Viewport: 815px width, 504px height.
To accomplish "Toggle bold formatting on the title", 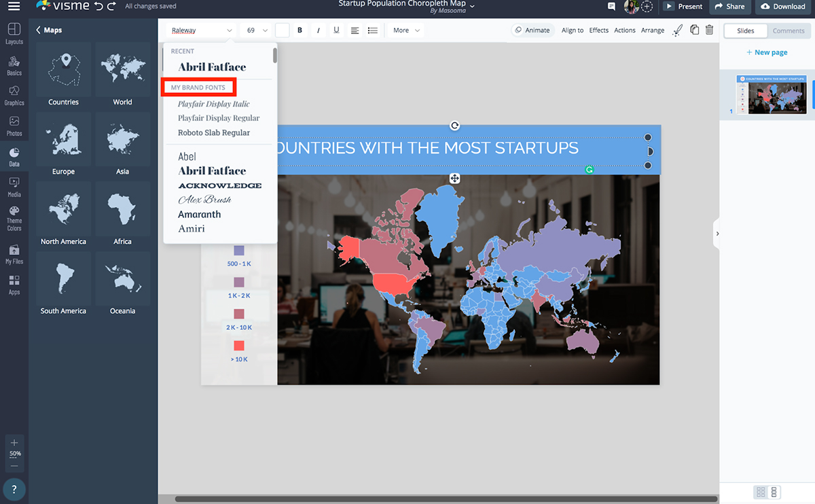I will point(300,30).
